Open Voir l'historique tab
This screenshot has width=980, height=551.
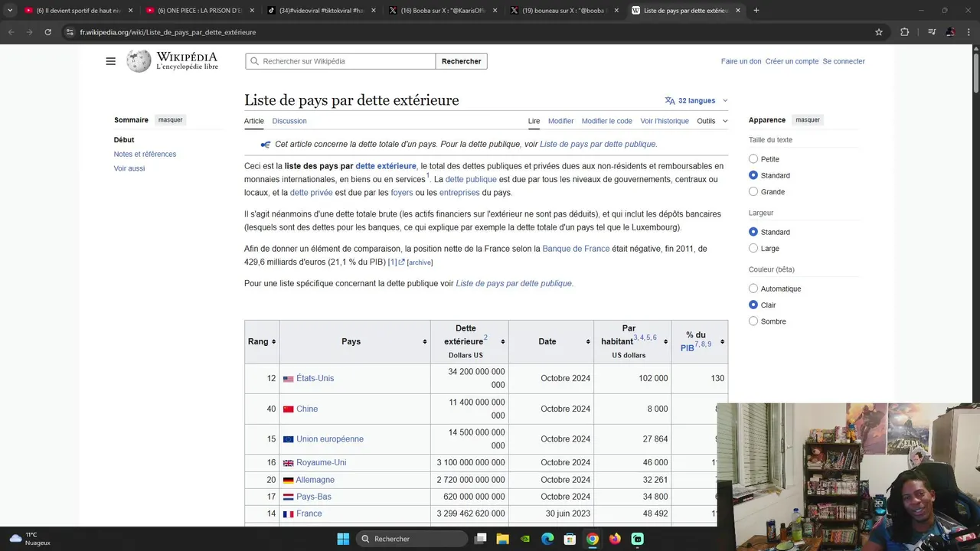click(665, 121)
